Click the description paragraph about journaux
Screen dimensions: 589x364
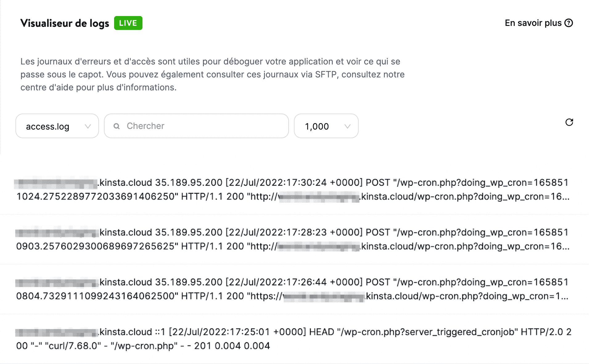(212, 74)
